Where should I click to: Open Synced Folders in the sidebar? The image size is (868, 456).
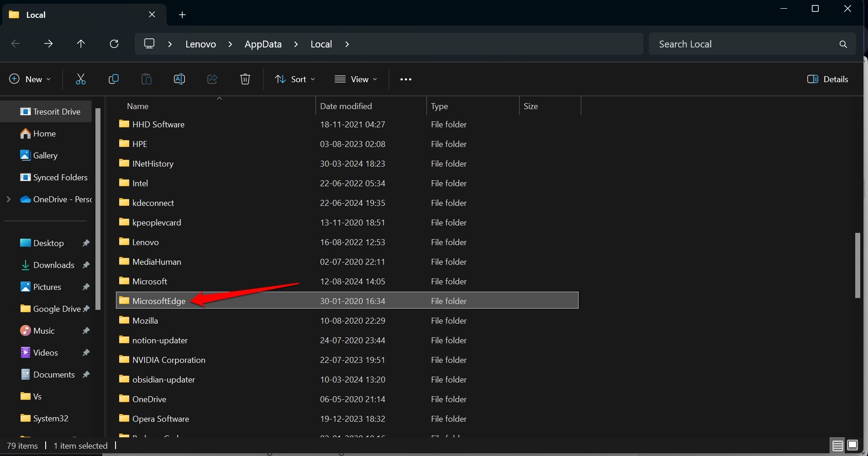tap(54, 177)
